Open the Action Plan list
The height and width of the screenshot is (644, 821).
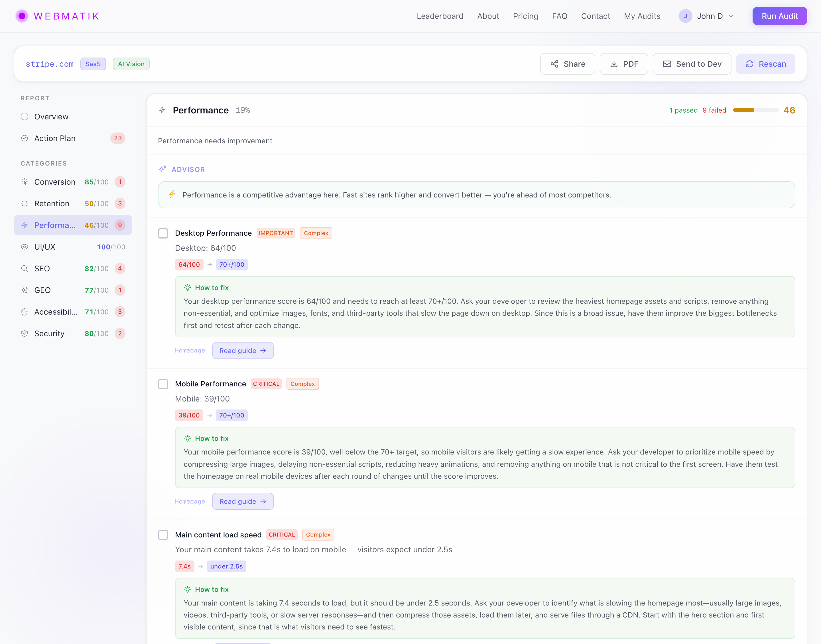(55, 138)
